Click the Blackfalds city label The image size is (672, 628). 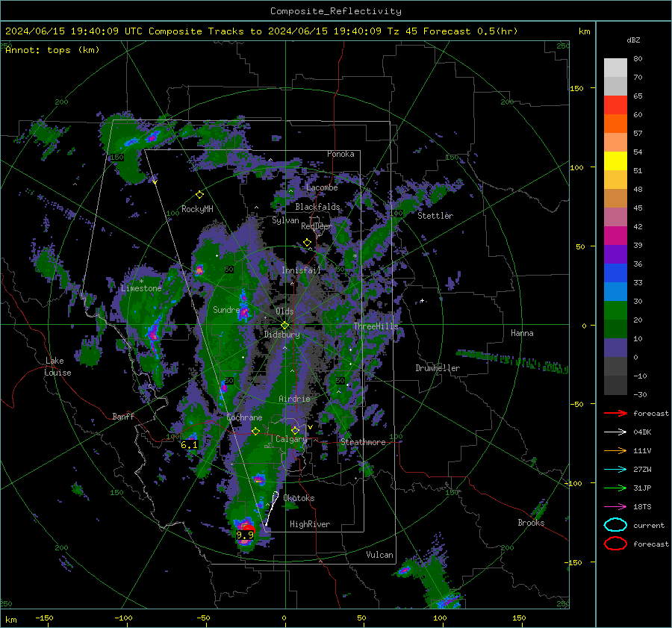[317, 207]
